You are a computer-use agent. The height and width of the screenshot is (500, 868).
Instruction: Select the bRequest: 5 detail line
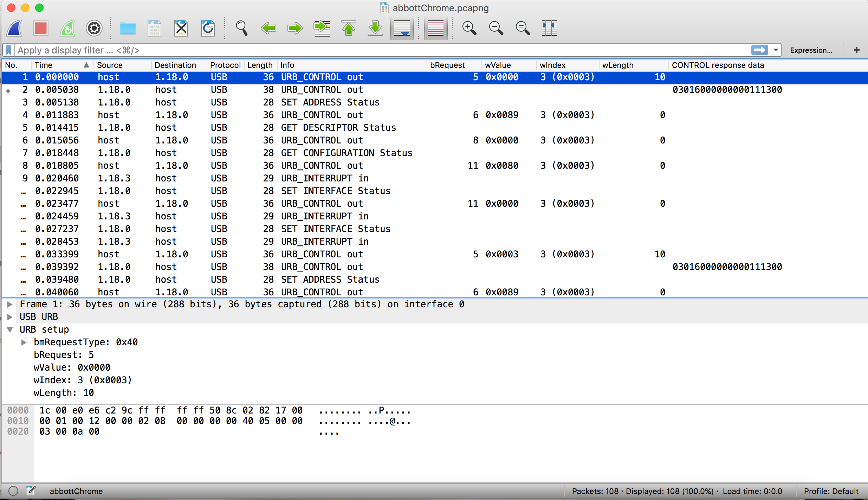(x=64, y=355)
